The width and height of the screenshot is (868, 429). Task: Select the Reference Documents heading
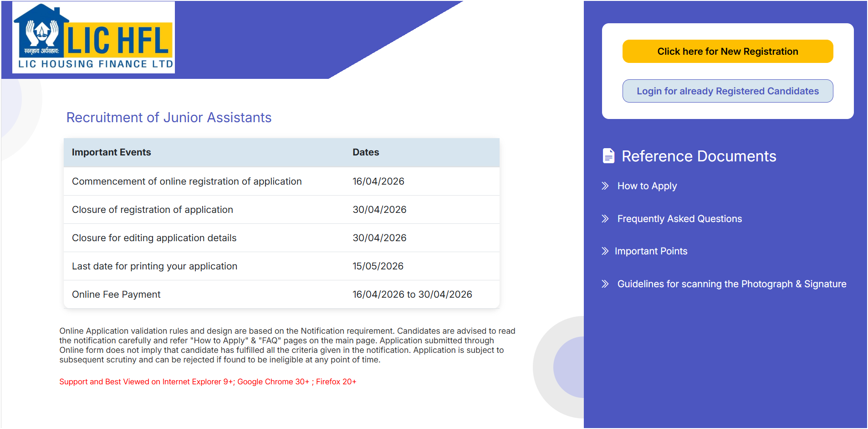[x=699, y=156]
